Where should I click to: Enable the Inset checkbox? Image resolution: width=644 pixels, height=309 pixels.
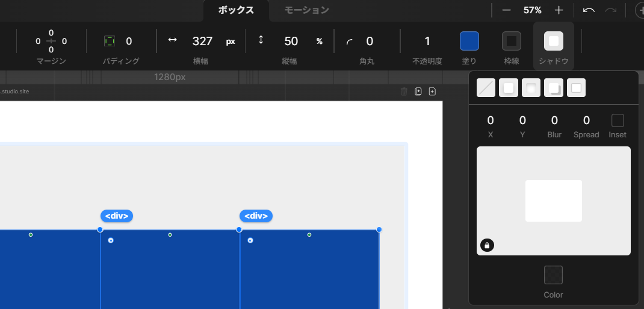tap(618, 120)
